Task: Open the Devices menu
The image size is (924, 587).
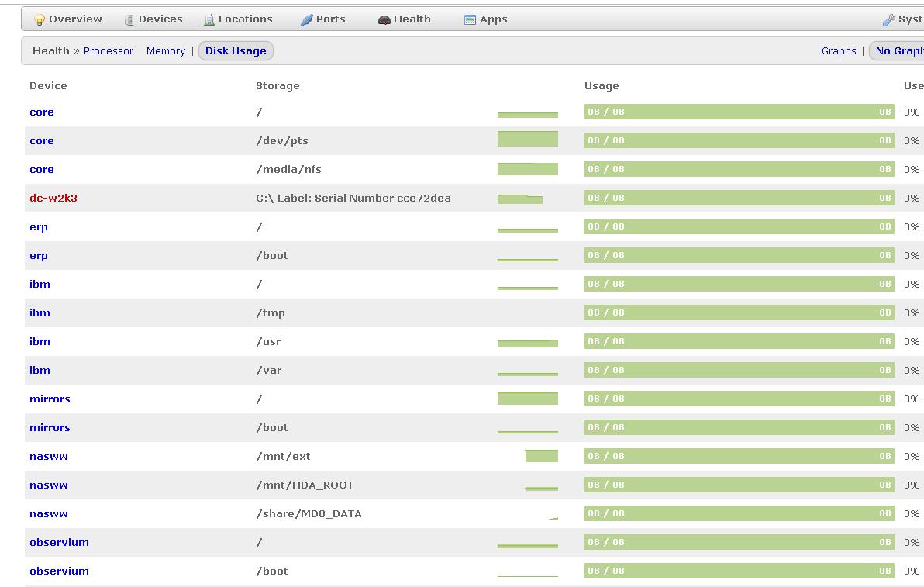Action: coord(160,19)
